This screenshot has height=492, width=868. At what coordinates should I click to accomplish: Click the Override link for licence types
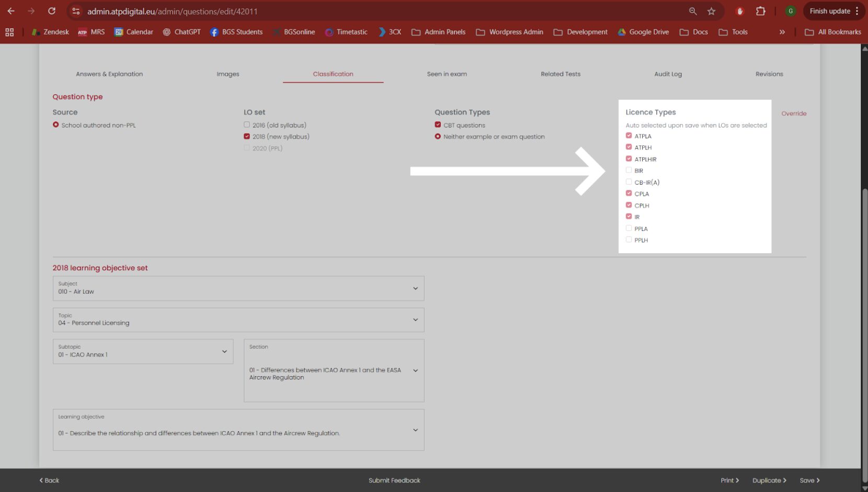click(794, 114)
